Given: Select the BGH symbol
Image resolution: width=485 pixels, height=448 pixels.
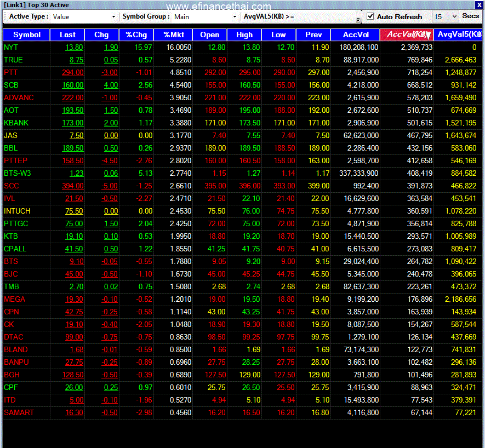Looking at the screenshot, I should click(12, 375).
